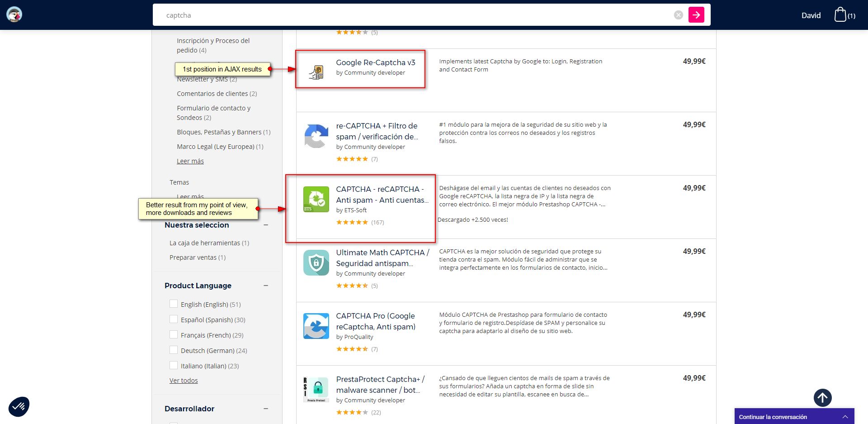This screenshot has height=424, width=868.
Task: Click the round checkmark widget icon
Action: (19, 406)
